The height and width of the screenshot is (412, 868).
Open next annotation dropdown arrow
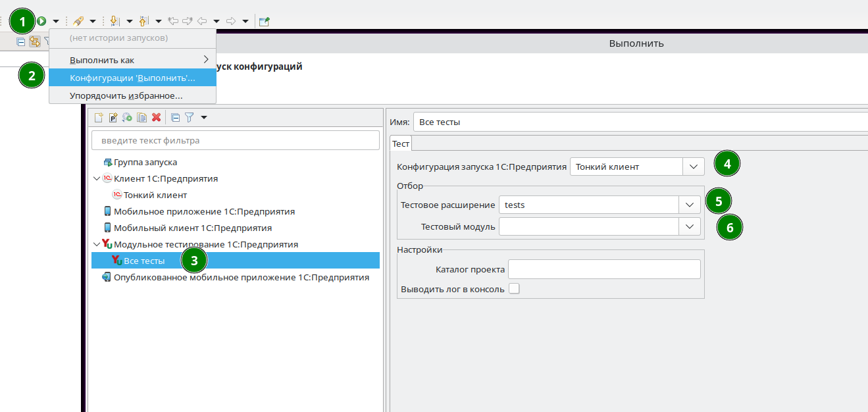pyautogui.click(x=130, y=21)
